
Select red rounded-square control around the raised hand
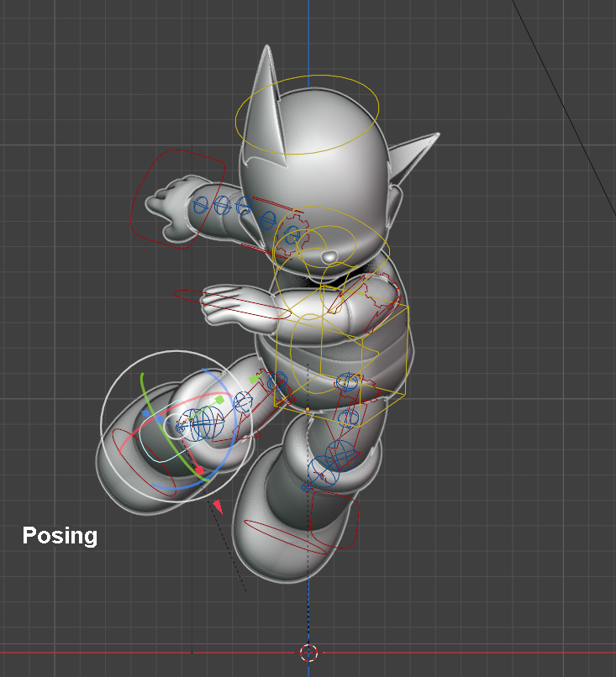tap(177, 199)
